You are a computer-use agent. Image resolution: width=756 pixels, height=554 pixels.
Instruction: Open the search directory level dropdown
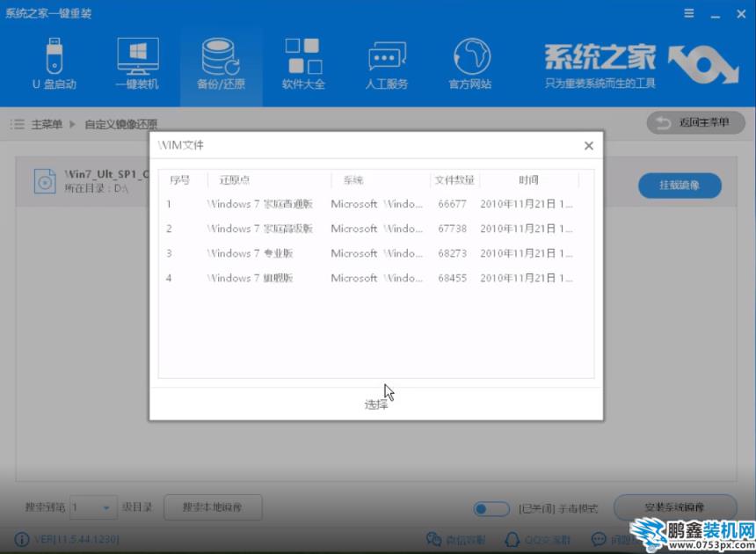pyautogui.click(x=93, y=507)
